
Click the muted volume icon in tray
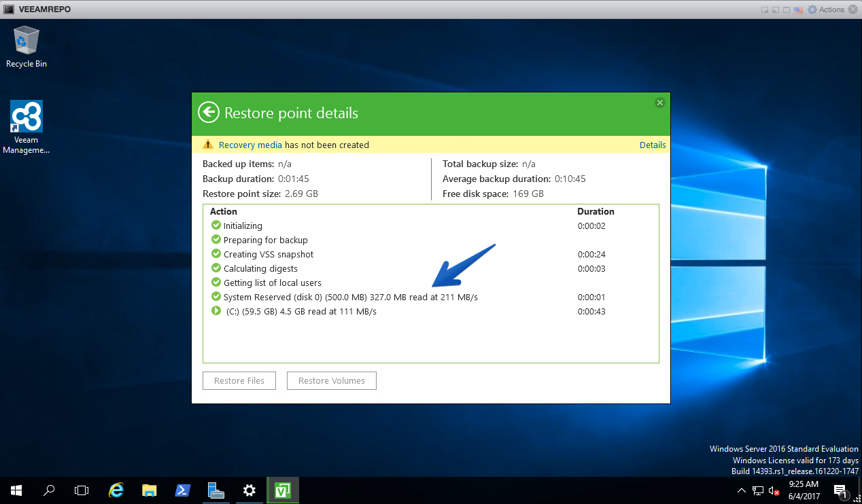(x=774, y=490)
